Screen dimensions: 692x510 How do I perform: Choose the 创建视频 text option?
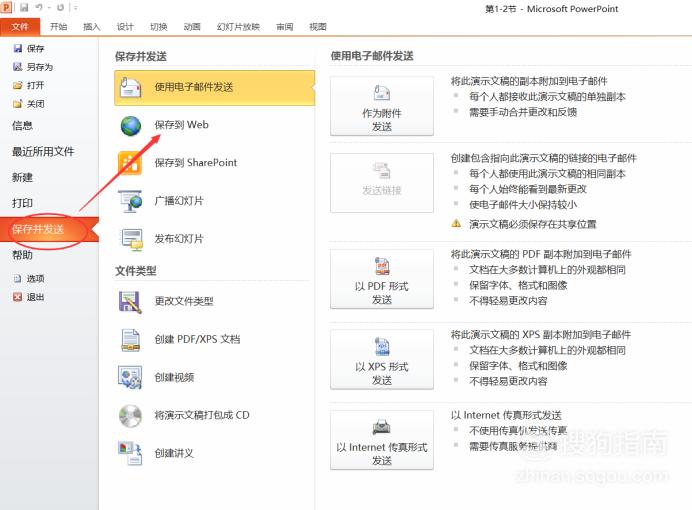point(174,377)
